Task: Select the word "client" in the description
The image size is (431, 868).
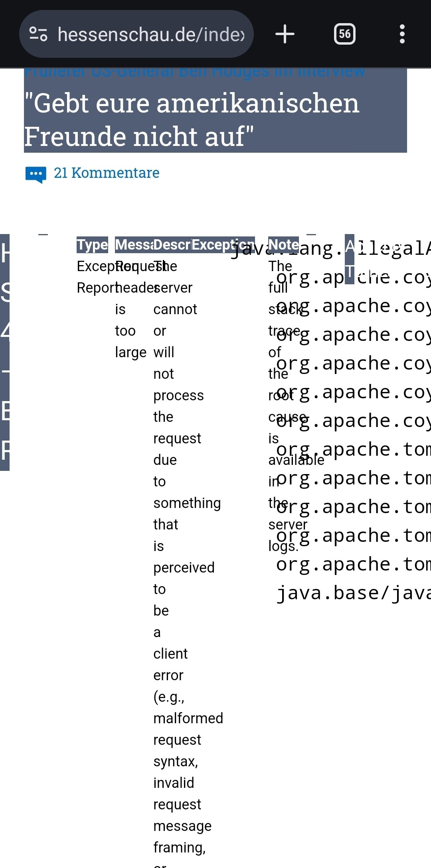Action: (x=170, y=654)
